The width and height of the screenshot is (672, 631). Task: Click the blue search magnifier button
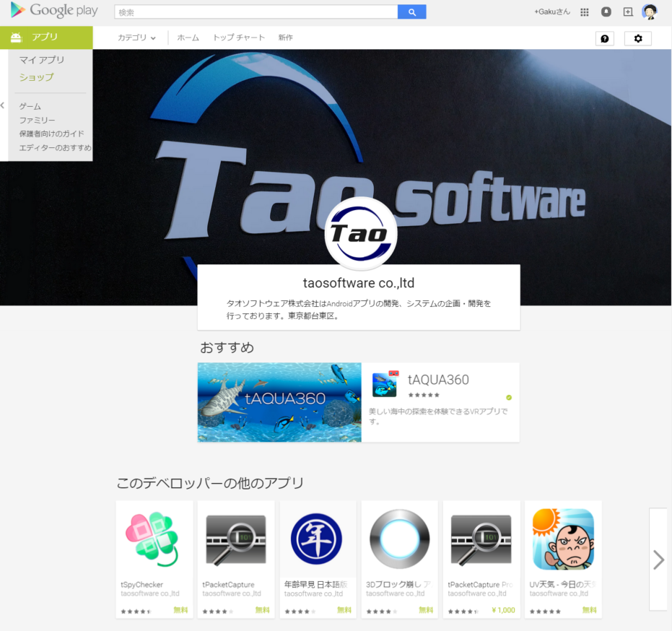tap(412, 12)
